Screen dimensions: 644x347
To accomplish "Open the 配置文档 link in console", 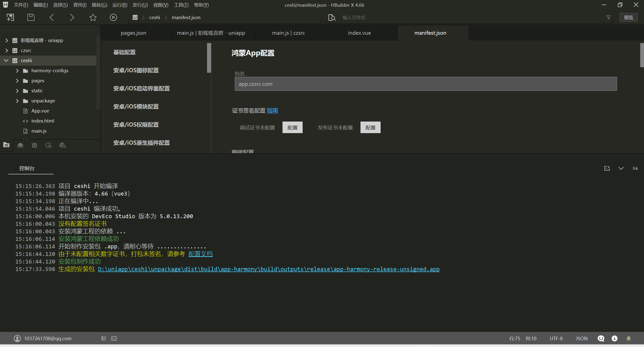I will 200,254.
